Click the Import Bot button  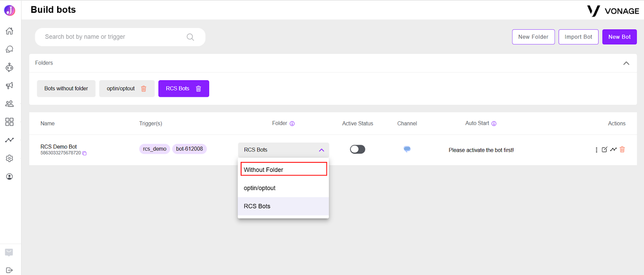[578, 37]
